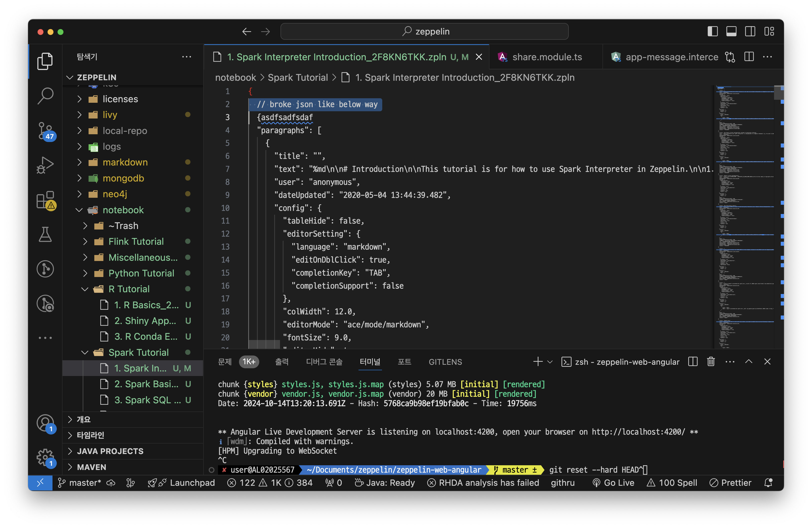Kill terminal with the trash icon
Screen dimensions: 812x528
pos(711,361)
